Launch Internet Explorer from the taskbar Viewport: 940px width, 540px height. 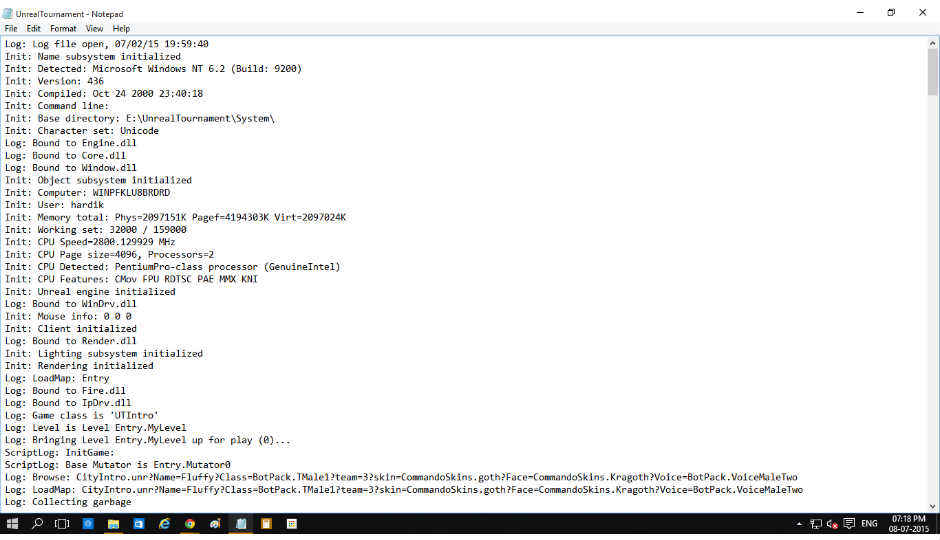(164, 524)
